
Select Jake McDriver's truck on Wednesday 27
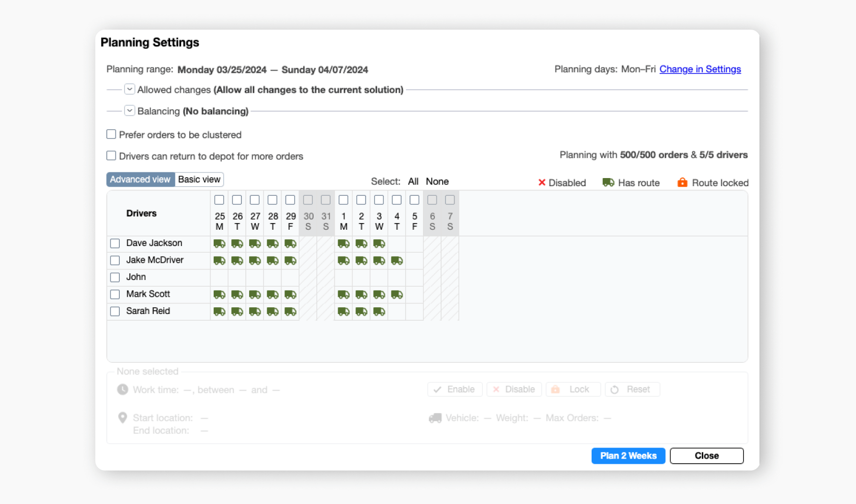tap(255, 261)
